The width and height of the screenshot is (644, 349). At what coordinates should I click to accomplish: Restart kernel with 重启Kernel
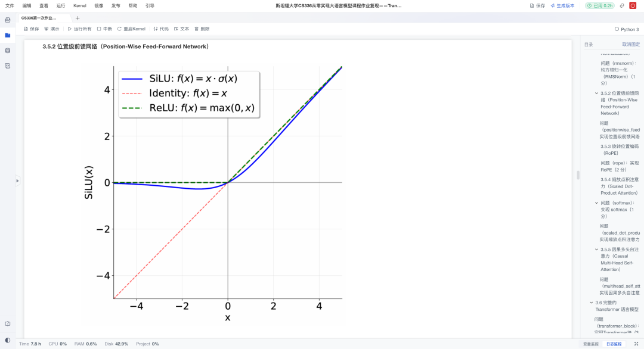tap(131, 29)
